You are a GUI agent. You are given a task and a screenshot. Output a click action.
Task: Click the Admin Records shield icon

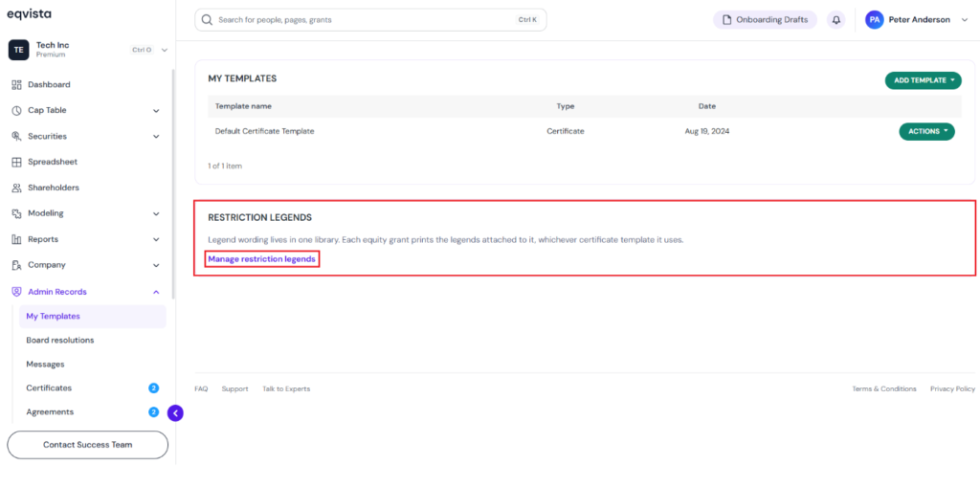(x=17, y=291)
